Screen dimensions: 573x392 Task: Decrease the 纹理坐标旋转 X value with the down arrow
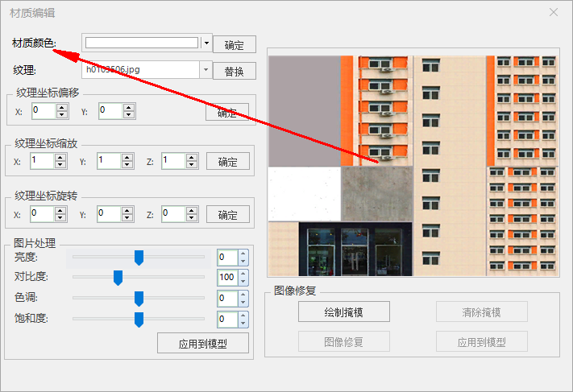(60, 218)
